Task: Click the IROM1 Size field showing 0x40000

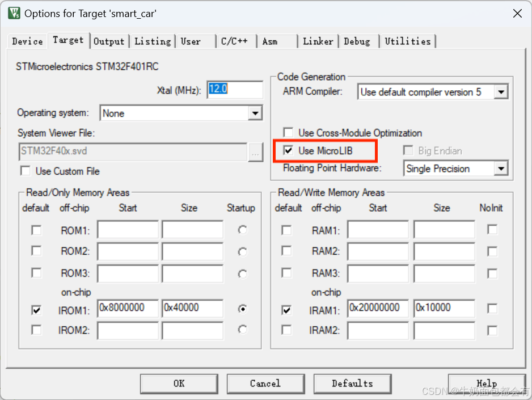Action: [193, 309]
